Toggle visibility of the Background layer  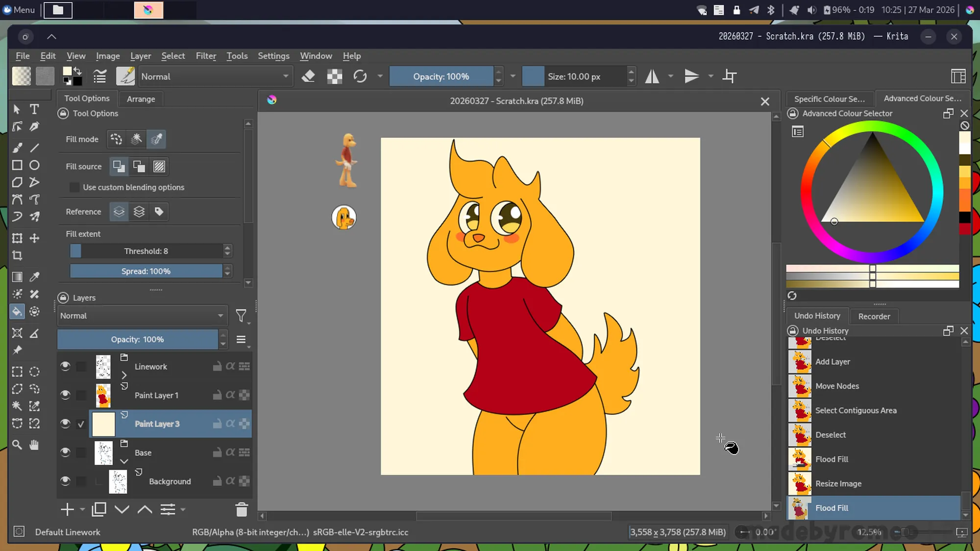pyautogui.click(x=65, y=481)
